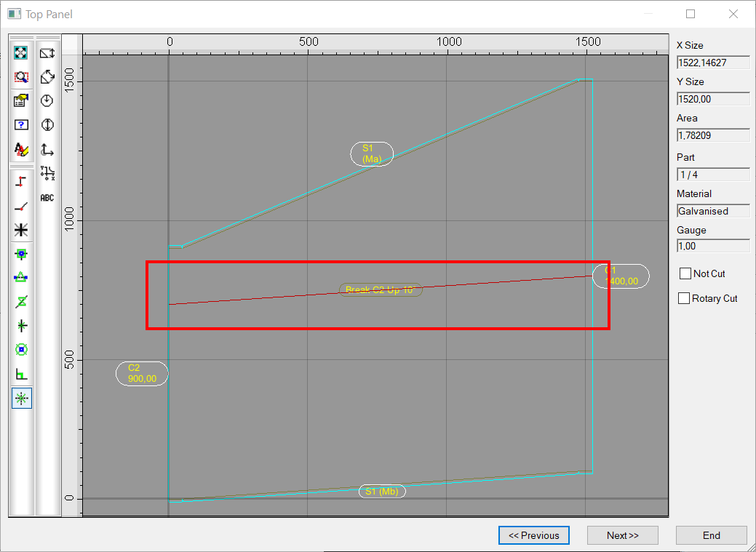
Task: Select the text annotation pencil icon
Action: (x=20, y=149)
